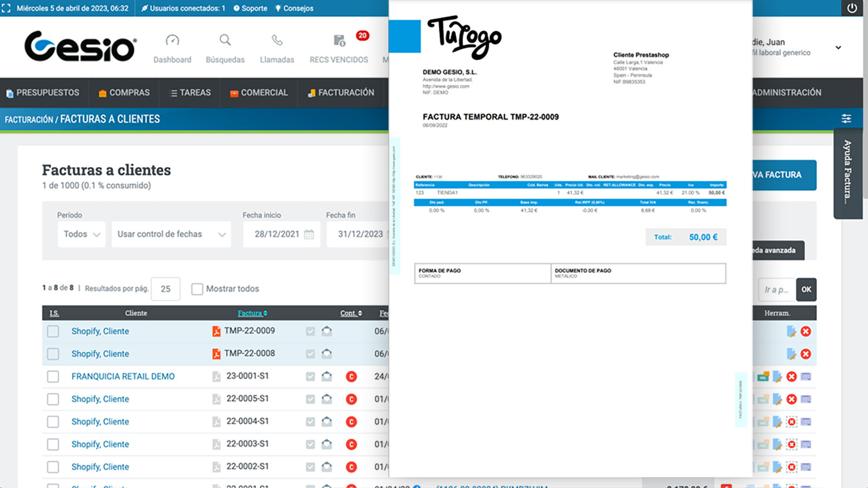Click Fecha fin date field 31/12/2023
The width and height of the screenshot is (868, 488).
pos(358,234)
